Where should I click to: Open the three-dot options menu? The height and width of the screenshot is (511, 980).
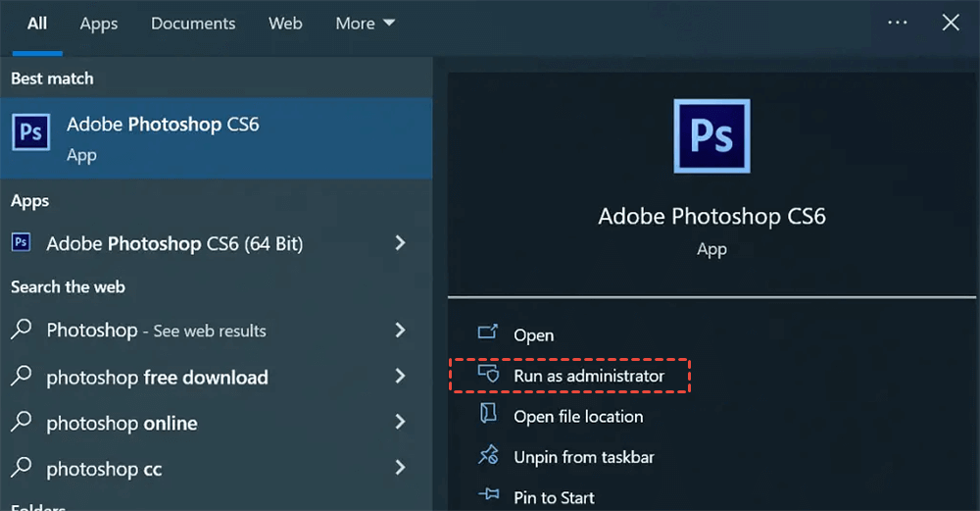coord(897,23)
